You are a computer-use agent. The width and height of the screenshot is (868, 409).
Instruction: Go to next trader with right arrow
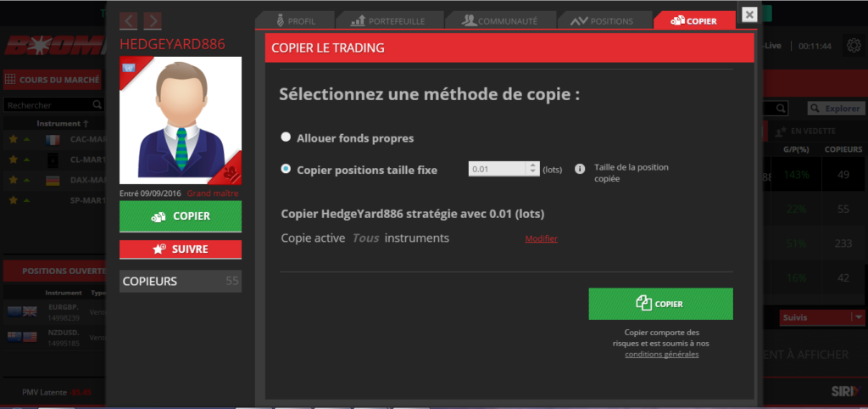coord(153,20)
